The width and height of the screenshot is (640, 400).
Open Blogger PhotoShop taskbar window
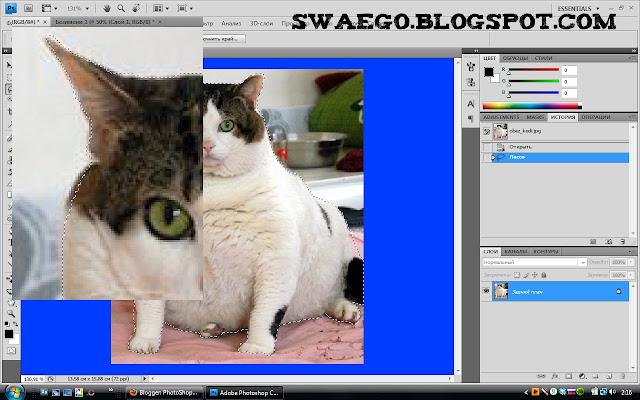point(164,393)
